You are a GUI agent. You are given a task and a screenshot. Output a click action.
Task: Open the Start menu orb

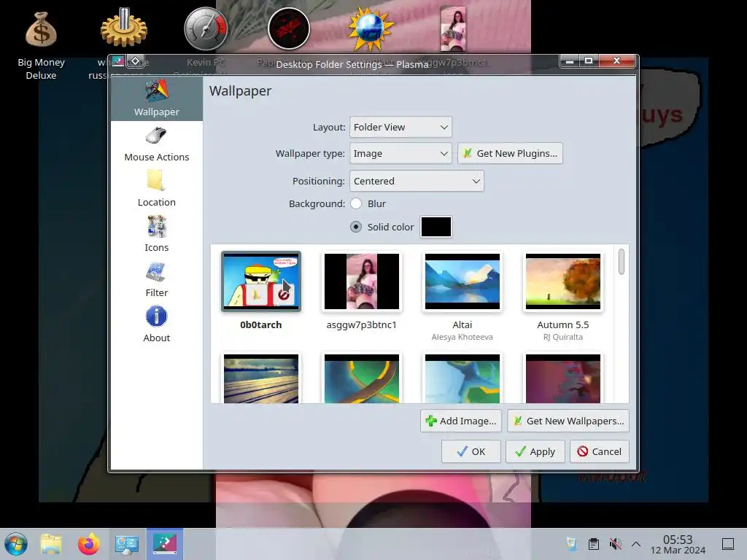(x=16, y=544)
